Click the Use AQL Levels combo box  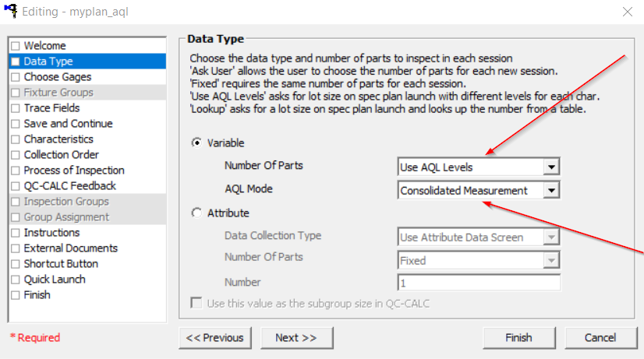tap(479, 167)
